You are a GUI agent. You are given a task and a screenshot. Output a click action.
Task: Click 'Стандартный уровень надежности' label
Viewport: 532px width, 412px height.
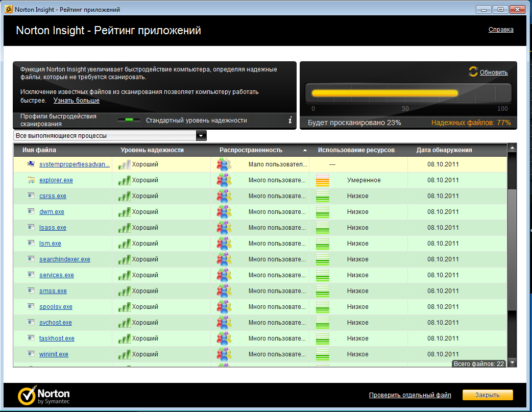click(x=197, y=120)
